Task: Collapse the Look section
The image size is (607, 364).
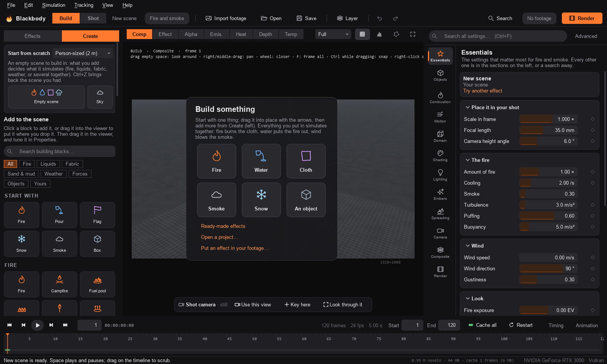Action: point(468,298)
